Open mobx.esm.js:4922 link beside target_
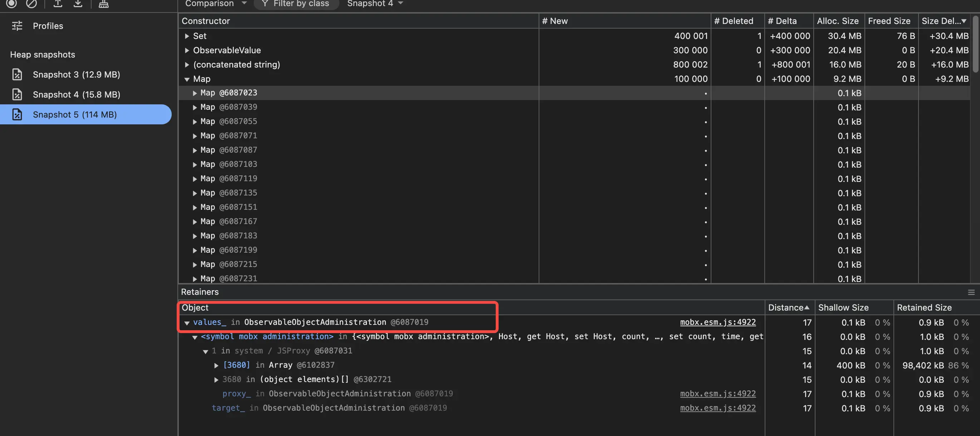The image size is (980, 436). [x=717, y=408]
